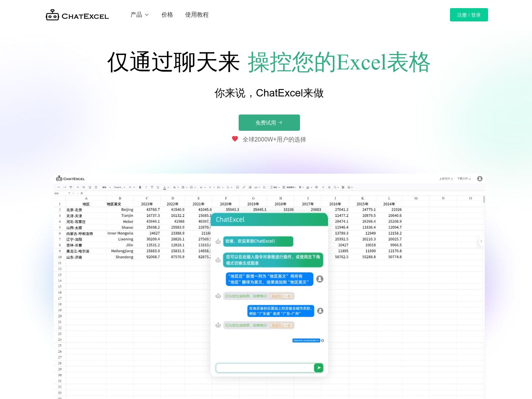The width and height of the screenshot is (532, 399).
Task: Start the trial with 免费试用
Action: click(269, 123)
